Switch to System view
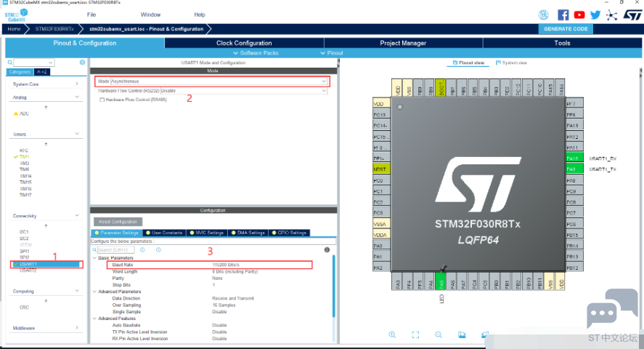The image size is (644, 349). coord(511,63)
